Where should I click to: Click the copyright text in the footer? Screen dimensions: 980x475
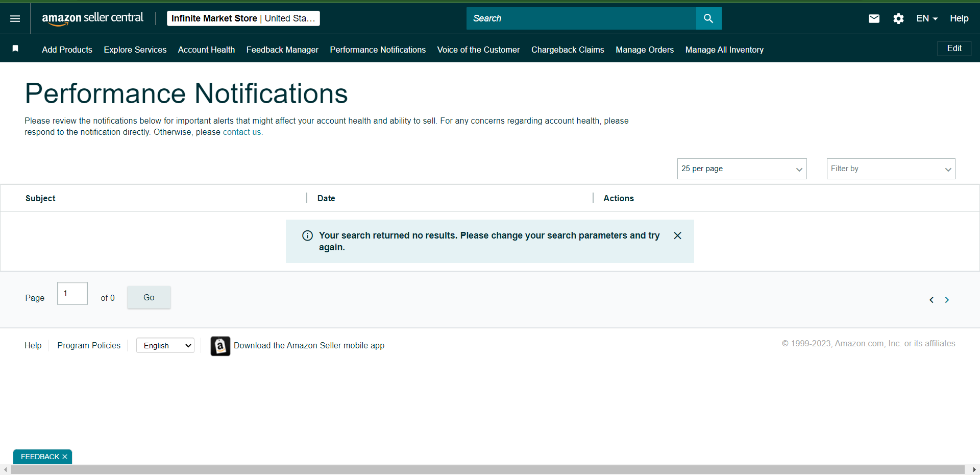[x=868, y=344]
